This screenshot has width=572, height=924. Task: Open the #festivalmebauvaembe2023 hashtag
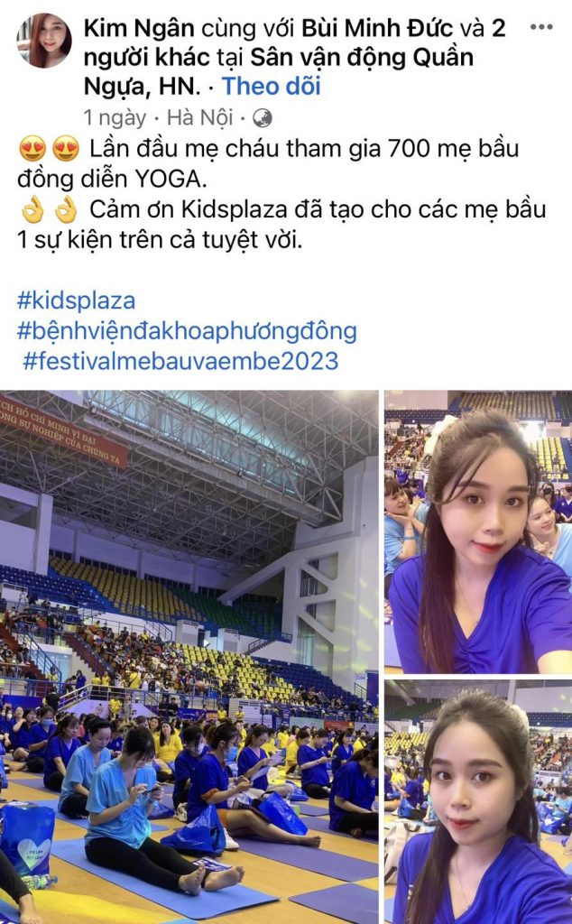(x=180, y=361)
